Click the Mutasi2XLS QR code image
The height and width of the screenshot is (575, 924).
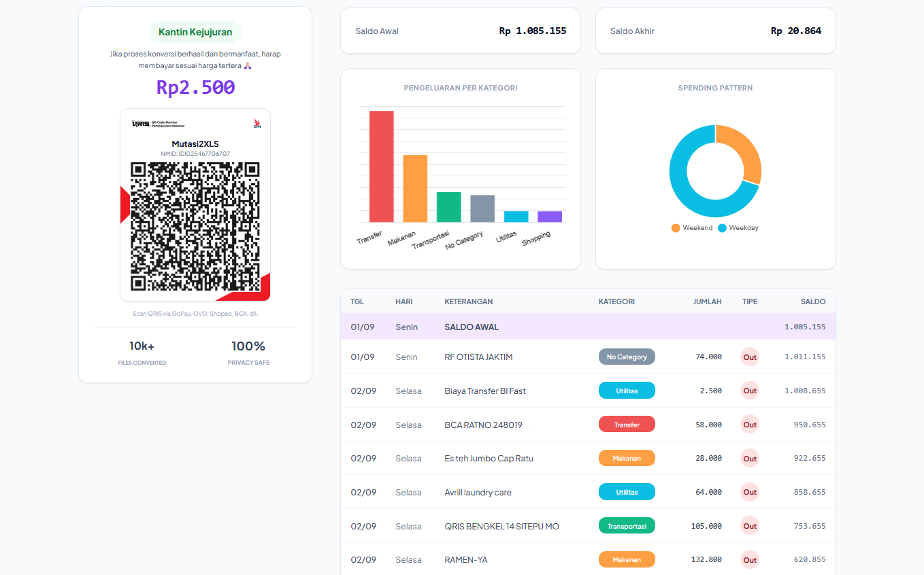(x=195, y=227)
